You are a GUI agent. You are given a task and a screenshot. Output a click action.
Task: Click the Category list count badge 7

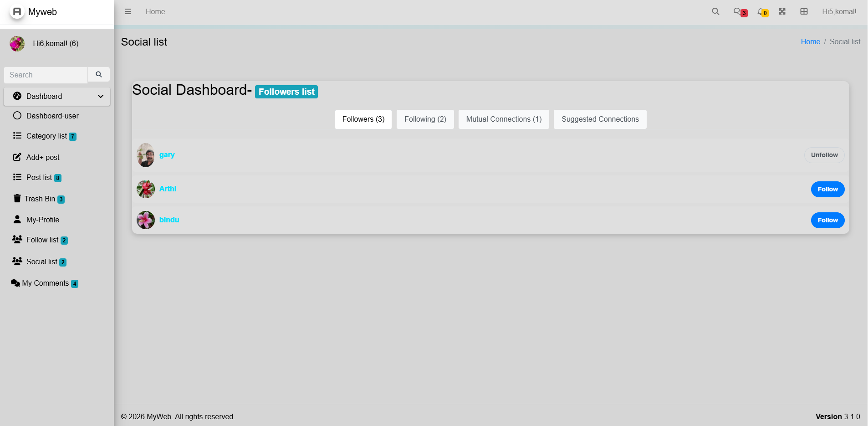tap(72, 136)
